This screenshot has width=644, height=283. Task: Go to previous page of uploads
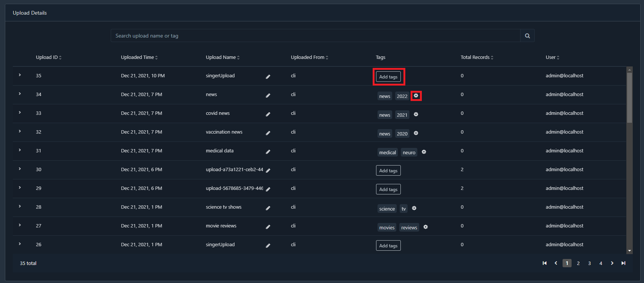tap(556, 263)
